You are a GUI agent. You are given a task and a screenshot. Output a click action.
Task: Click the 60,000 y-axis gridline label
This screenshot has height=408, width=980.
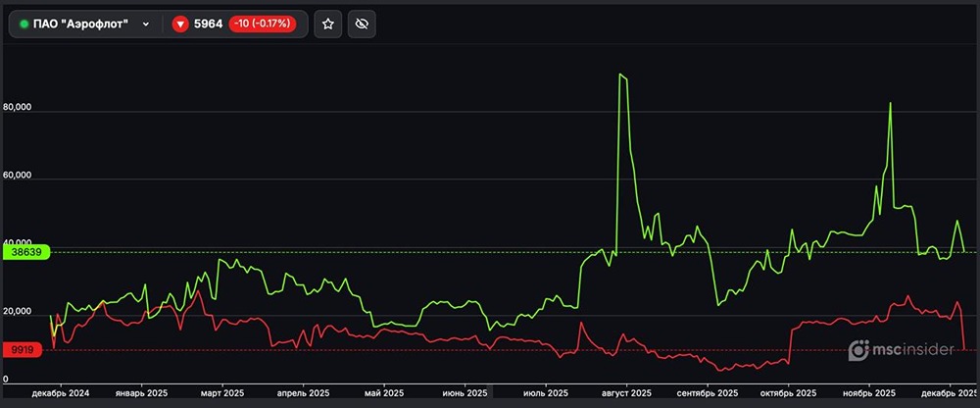[x=20, y=177]
